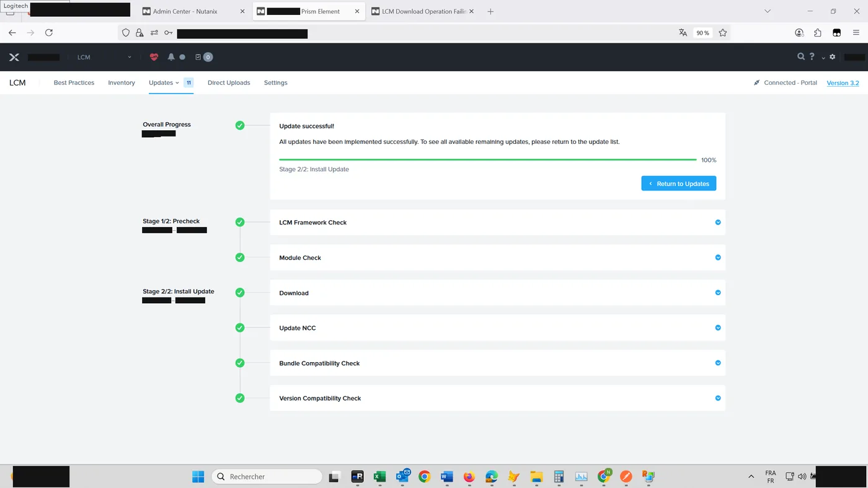The image size is (868, 488).
Task: Click the Prism search magnifier icon
Action: pyautogui.click(x=801, y=57)
